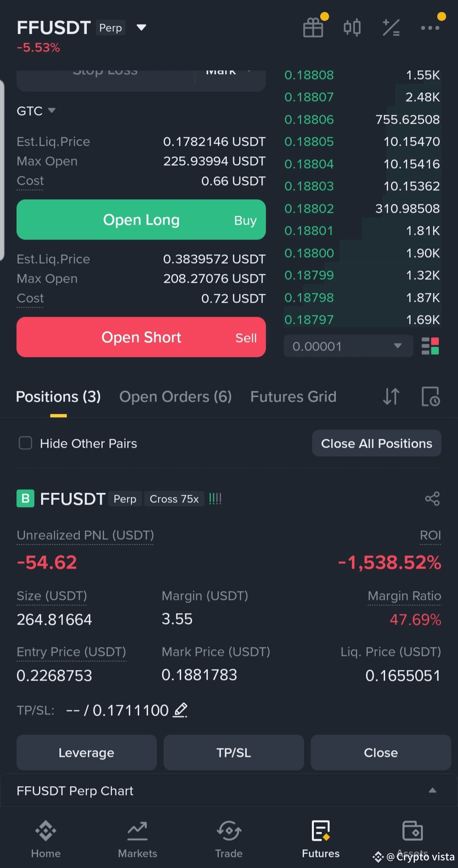Select the 0.18802 price in the order book
The width and height of the screenshot is (458, 868).
point(309,208)
